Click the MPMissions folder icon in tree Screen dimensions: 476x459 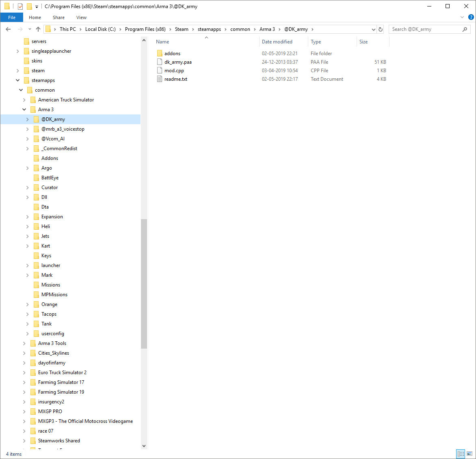[36, 295]
